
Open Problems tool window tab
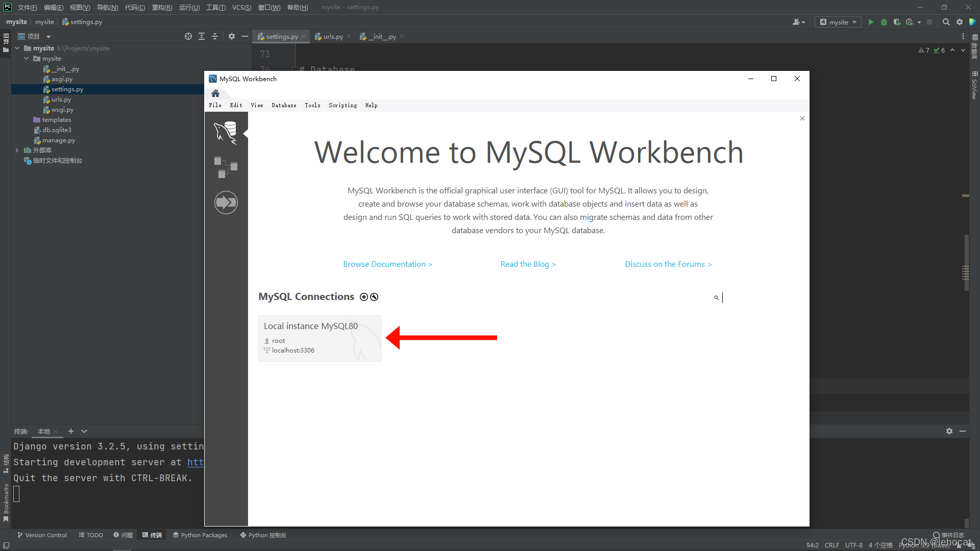[123, 535]
